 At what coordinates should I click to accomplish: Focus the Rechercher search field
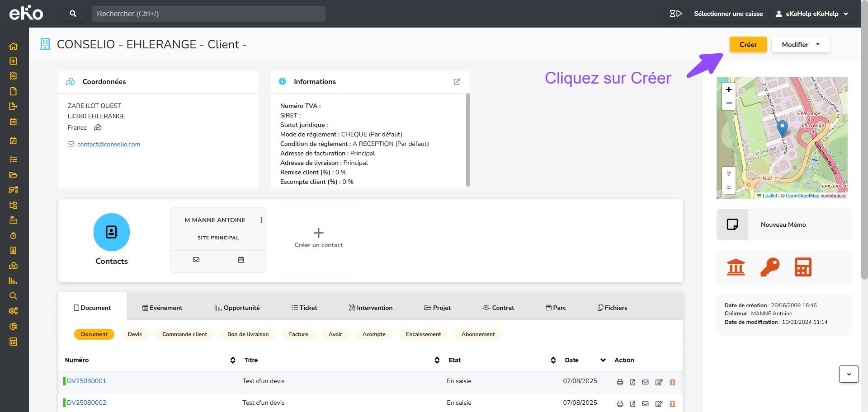pyautogui.click(x=208, y=14)
